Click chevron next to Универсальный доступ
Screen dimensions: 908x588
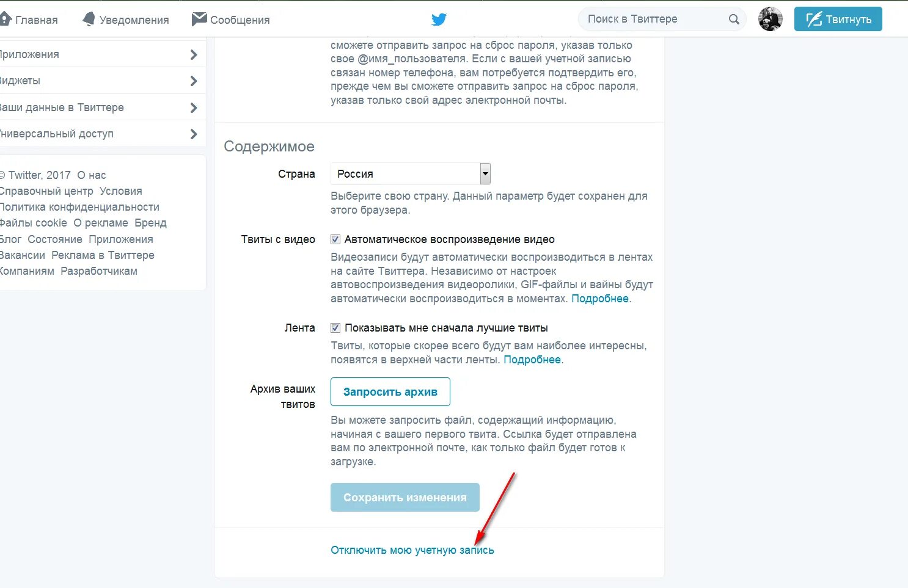[194, 134]
